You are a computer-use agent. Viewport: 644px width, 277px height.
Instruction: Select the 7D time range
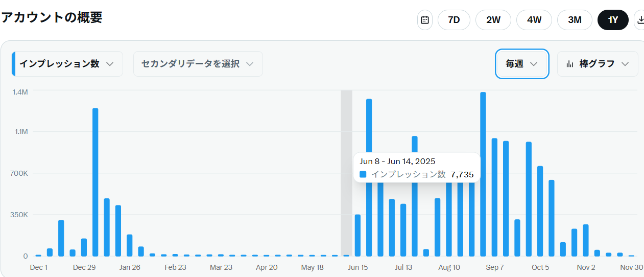click(x=454, y=20)
